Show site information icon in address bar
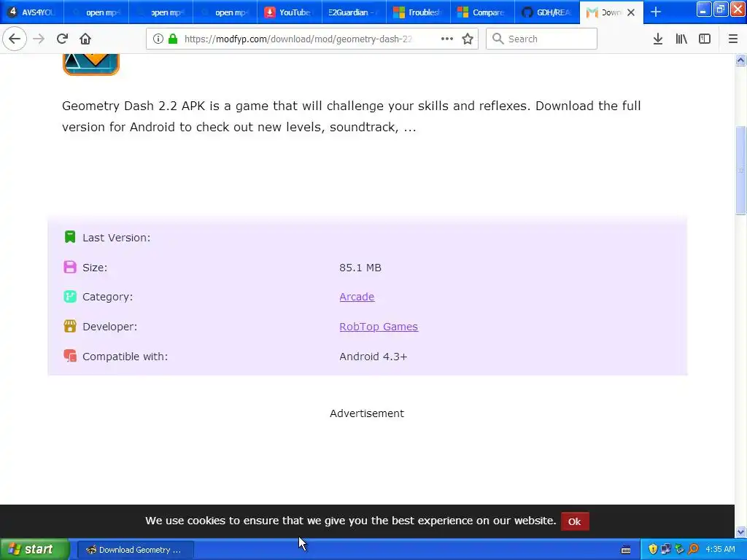 click(158, 39)
